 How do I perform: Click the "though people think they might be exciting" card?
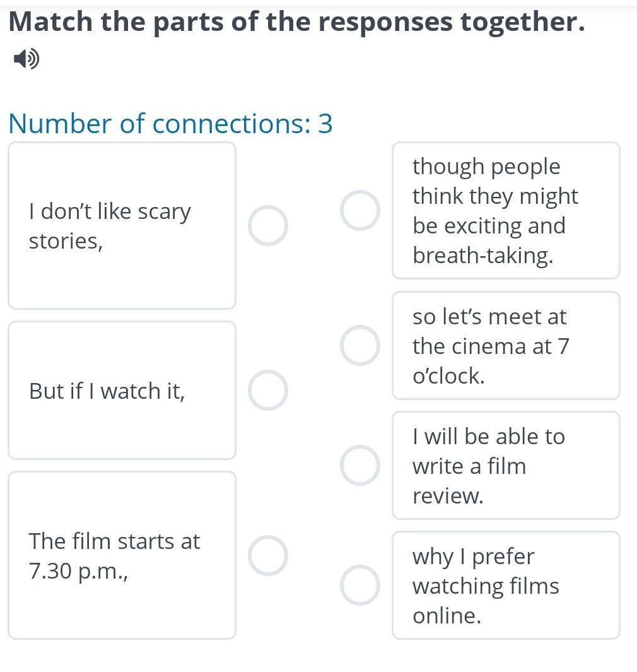tap(506, 210)
